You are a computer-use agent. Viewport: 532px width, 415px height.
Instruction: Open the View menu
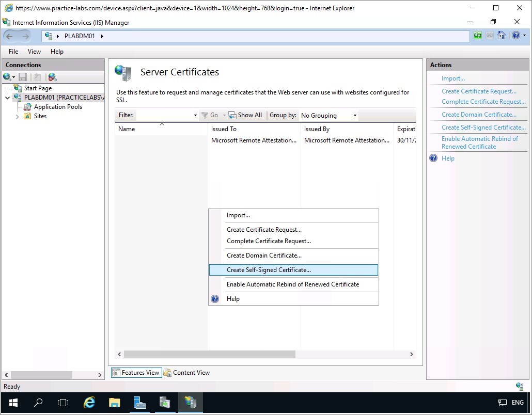pyautogui.click(x=34, y=52)
